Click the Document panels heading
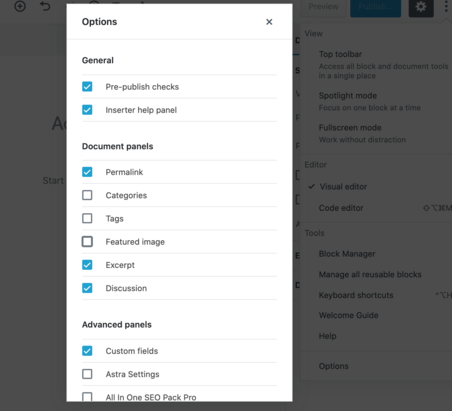The height and width of the screenshot is (411, 452). pyautogui.click(x=117, y=146)
